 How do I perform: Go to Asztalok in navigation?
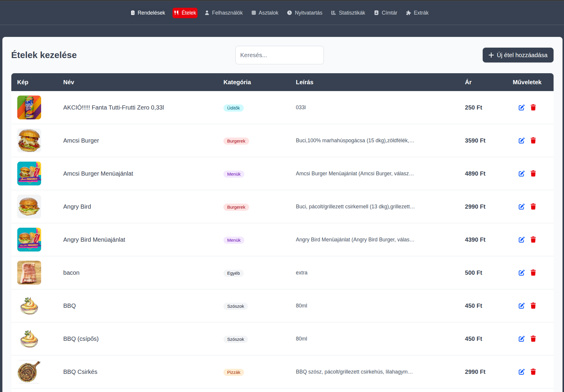265,13
